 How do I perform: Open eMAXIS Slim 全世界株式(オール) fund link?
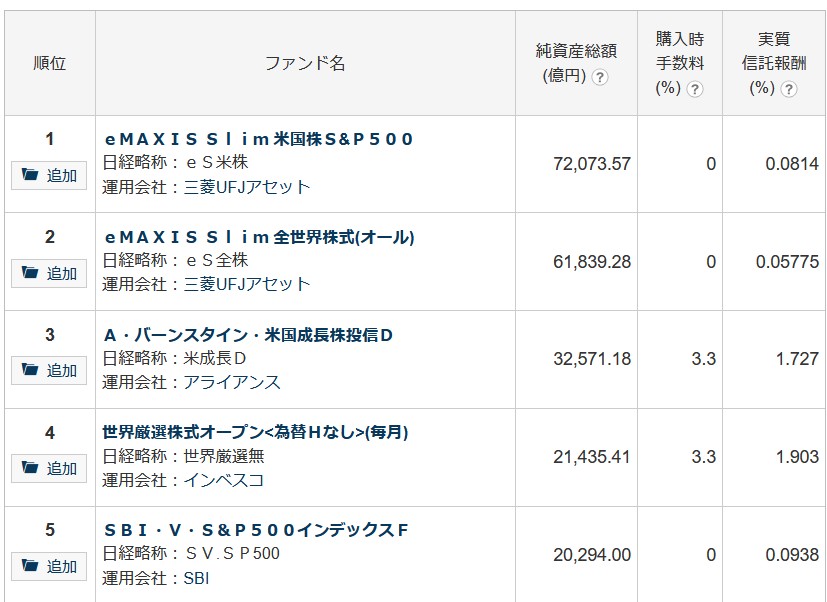tap(259, 237)
